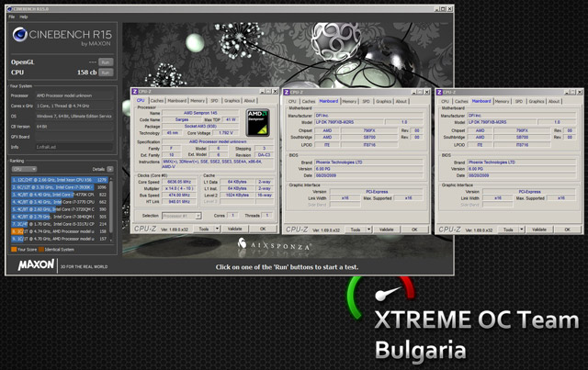Click the brown Identical System legend swatch
The height and width of the screenshot is (370, 588).
tap(41, 250)
